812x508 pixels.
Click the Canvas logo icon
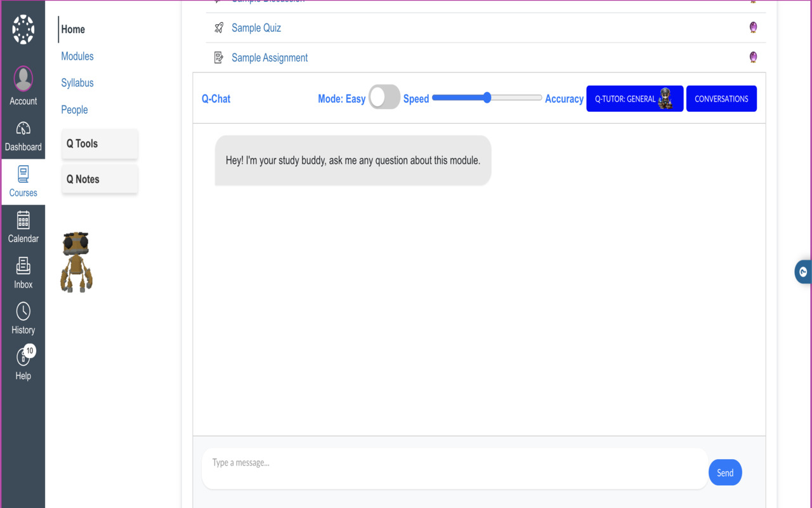23,29
